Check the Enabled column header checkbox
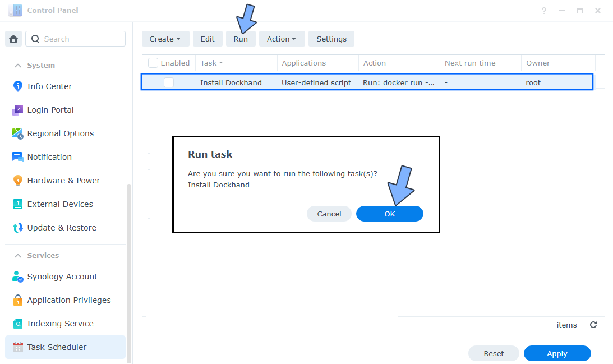Screen dimensions: 613x364 pos(153,63)
